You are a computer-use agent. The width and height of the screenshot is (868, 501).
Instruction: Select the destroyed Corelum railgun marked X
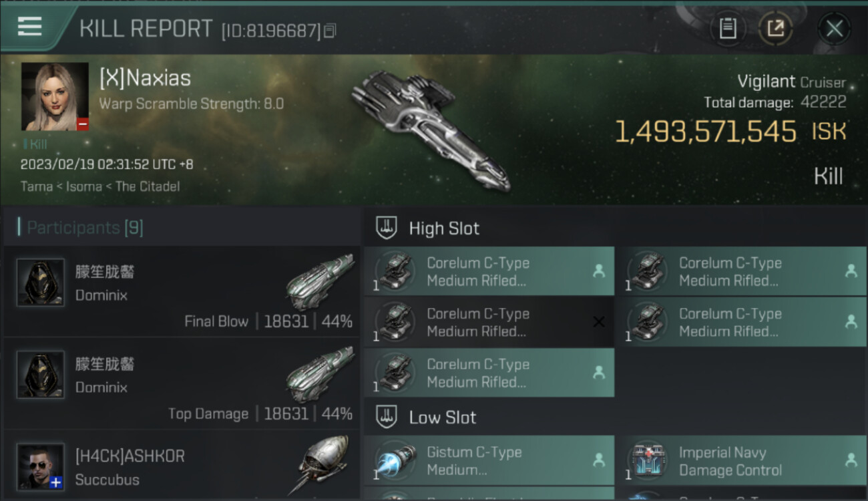489,322
